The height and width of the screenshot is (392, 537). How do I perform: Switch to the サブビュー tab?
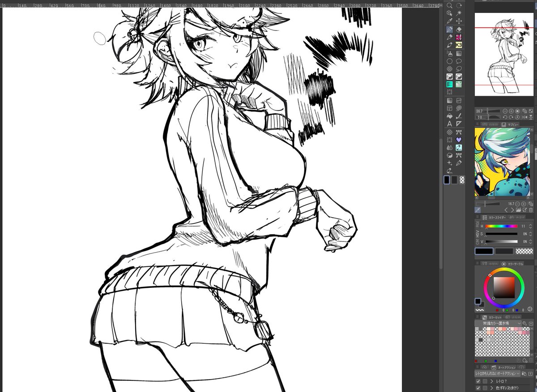(x=510, y=125)
